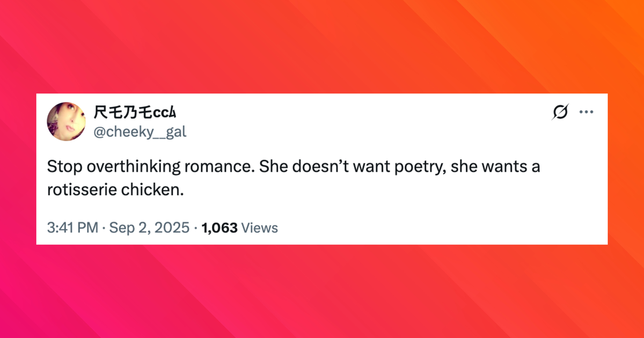
Task: Click the Sep 2, 2025 date
Action: 150,227
